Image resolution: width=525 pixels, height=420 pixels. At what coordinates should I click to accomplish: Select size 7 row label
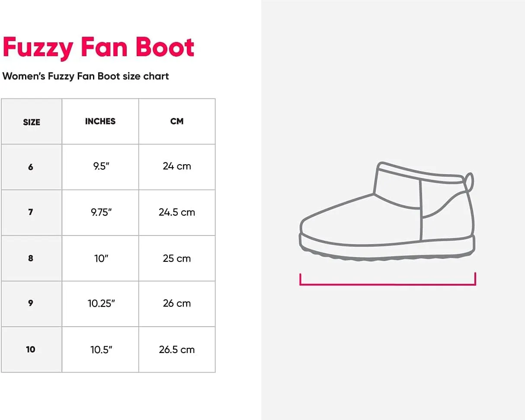pyautogui.click(x=32, y=213)
